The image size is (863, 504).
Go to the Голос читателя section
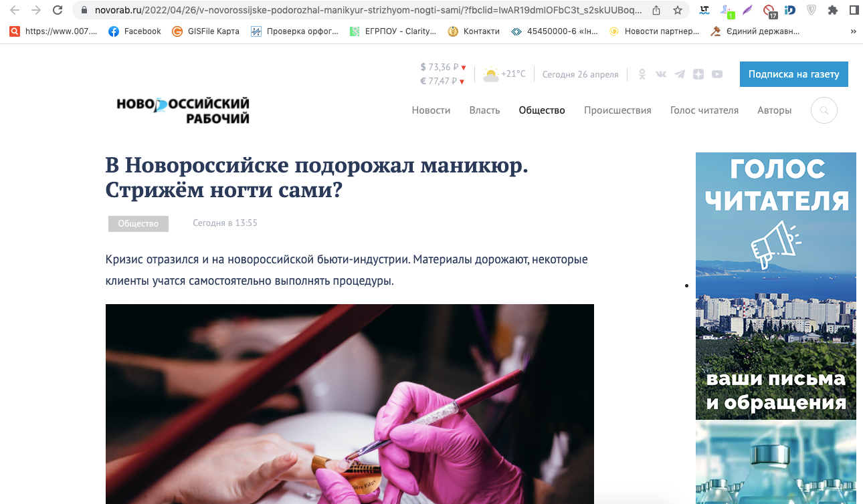coord(704,110)
